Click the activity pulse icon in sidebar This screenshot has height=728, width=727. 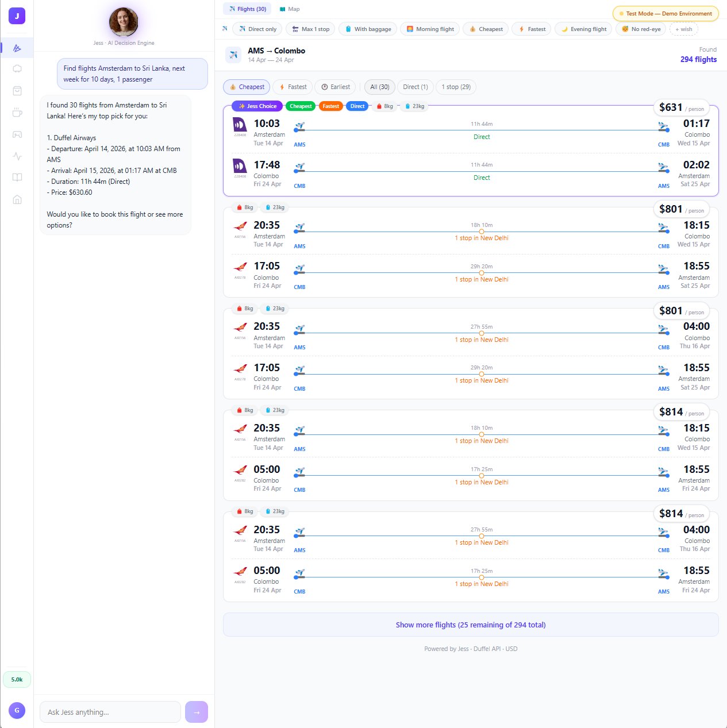click(17, 156)
